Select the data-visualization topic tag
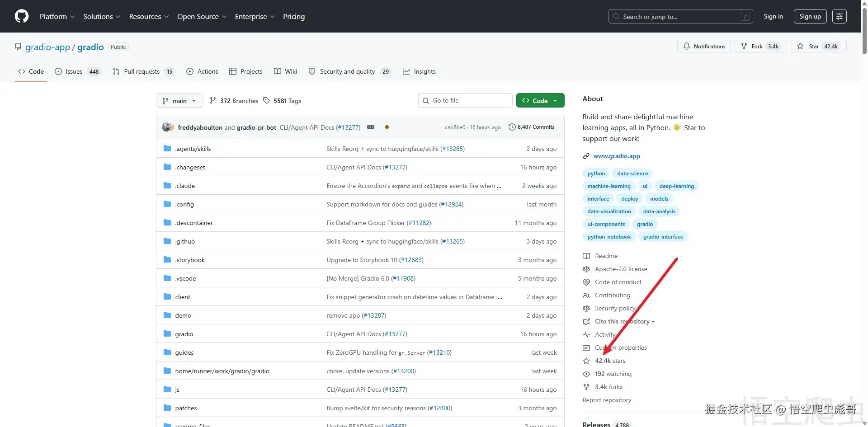The height and width of the screenshot is (427, 868). (609, 211)
